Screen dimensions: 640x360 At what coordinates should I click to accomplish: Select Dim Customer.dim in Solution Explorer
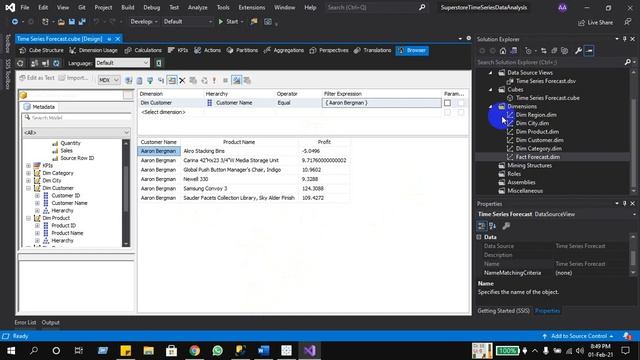pos(539,140)
